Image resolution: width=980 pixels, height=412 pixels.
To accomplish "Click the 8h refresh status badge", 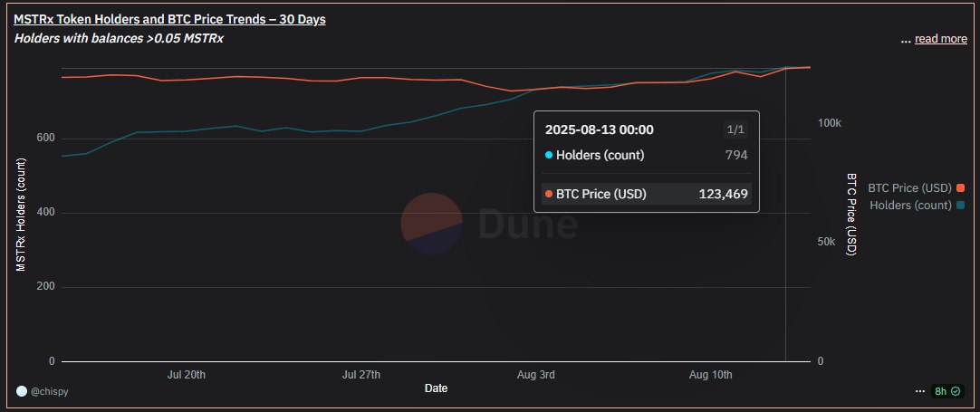I will coord(946,391).
